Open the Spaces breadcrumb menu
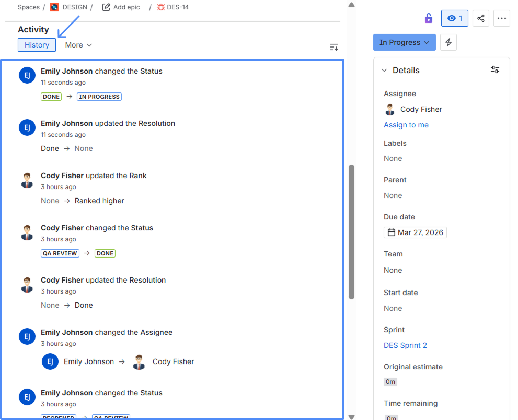 coord(29,7)
